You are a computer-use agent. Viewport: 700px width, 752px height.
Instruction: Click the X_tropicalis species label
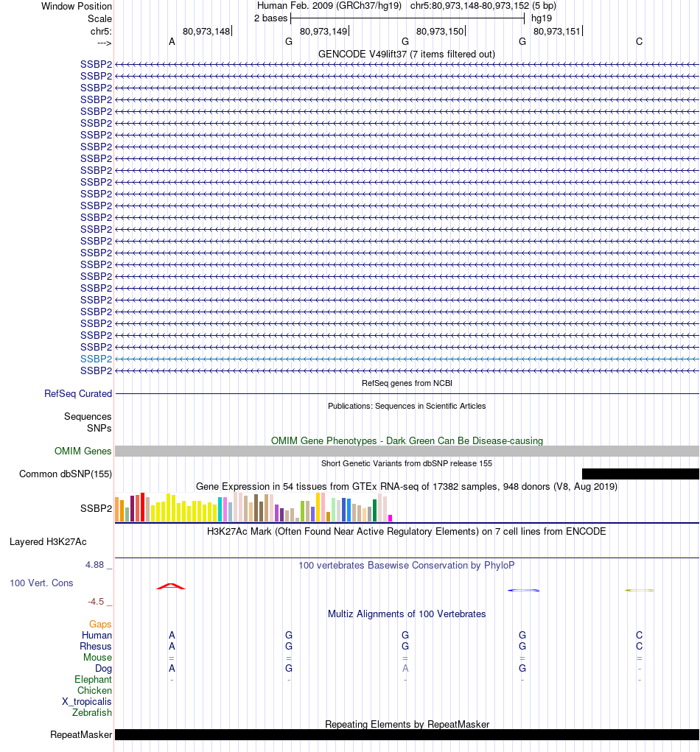[x=87, y=701]
